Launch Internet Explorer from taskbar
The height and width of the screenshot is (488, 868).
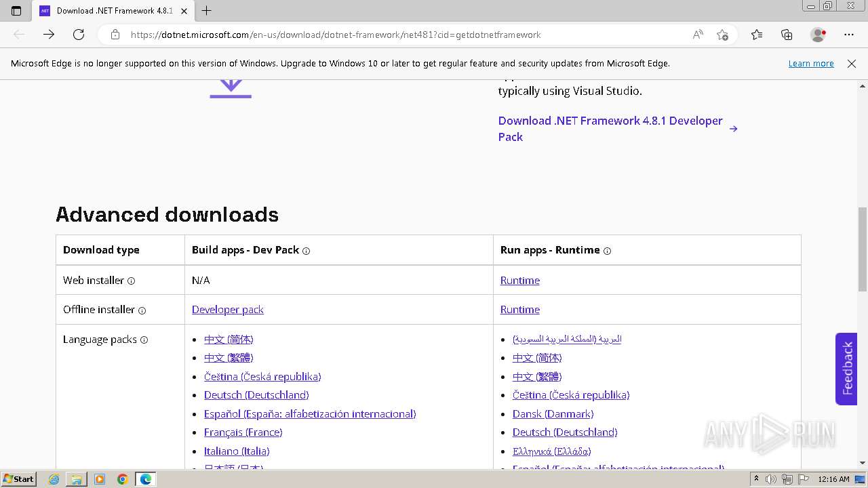54,479
